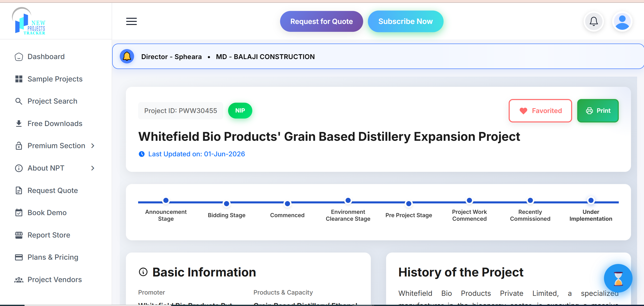Click the NIP badge

pos(240,110)
